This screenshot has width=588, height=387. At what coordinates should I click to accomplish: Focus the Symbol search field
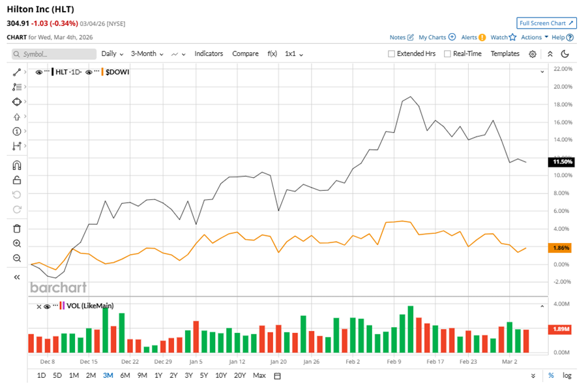point(54,54)
